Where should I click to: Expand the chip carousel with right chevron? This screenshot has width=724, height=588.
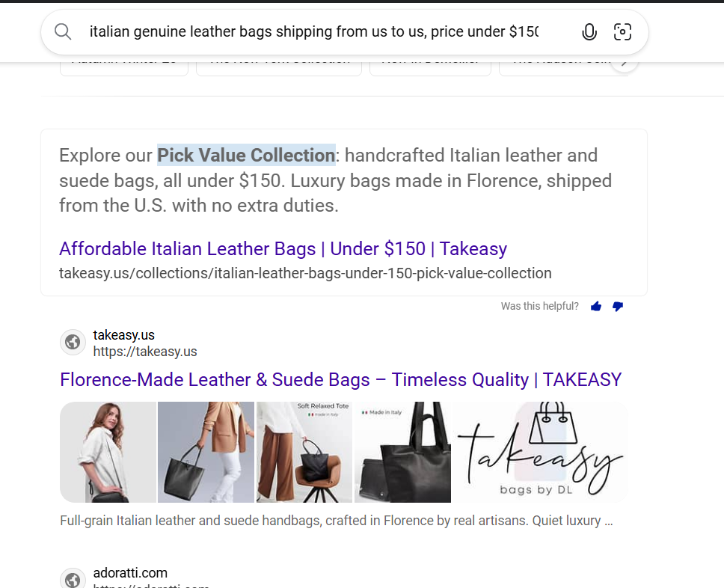point(625,64)
